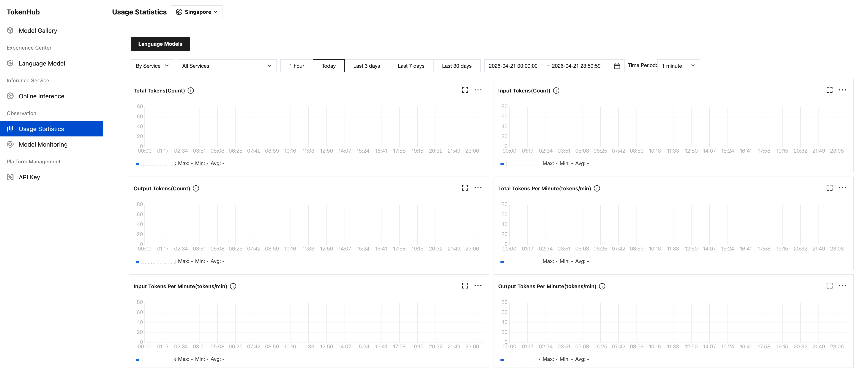Open the calendar date picker icon

[617, 66]
